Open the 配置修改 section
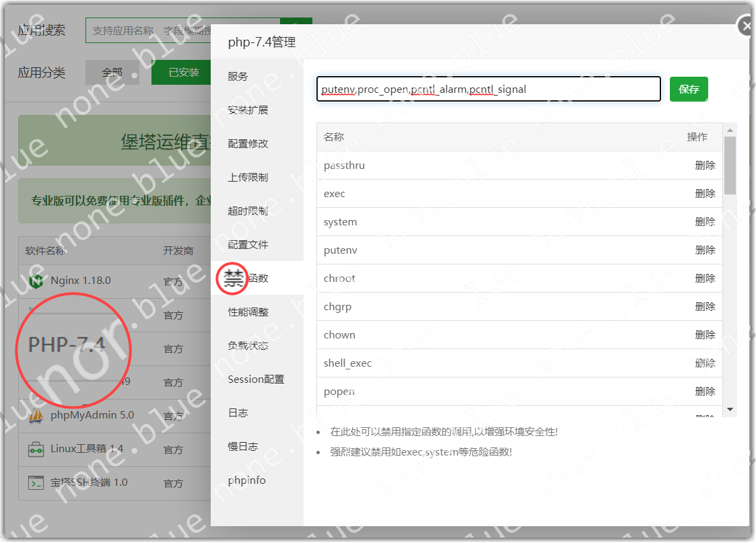This screenshot has width=756, height=543. pos(248,143)
